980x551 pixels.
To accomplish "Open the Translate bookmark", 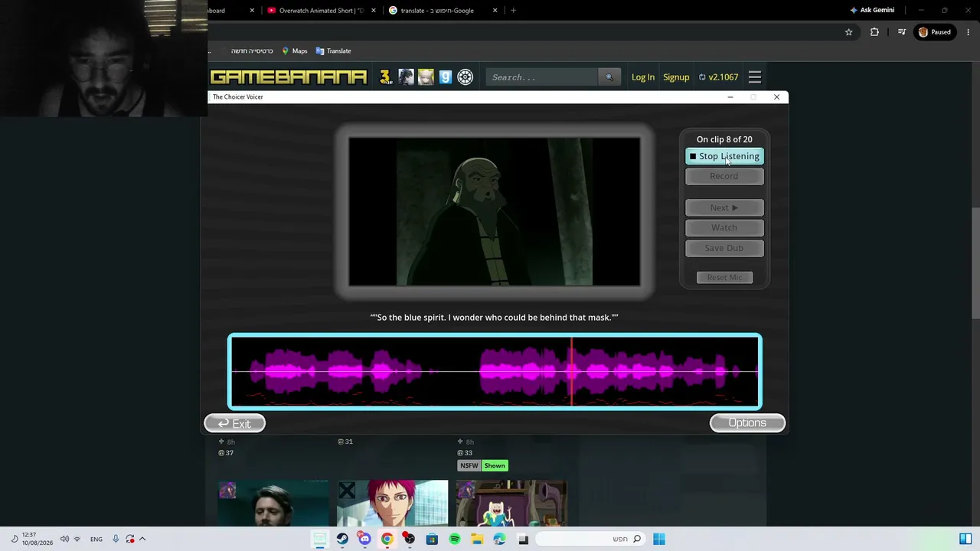I will [334, 51].
